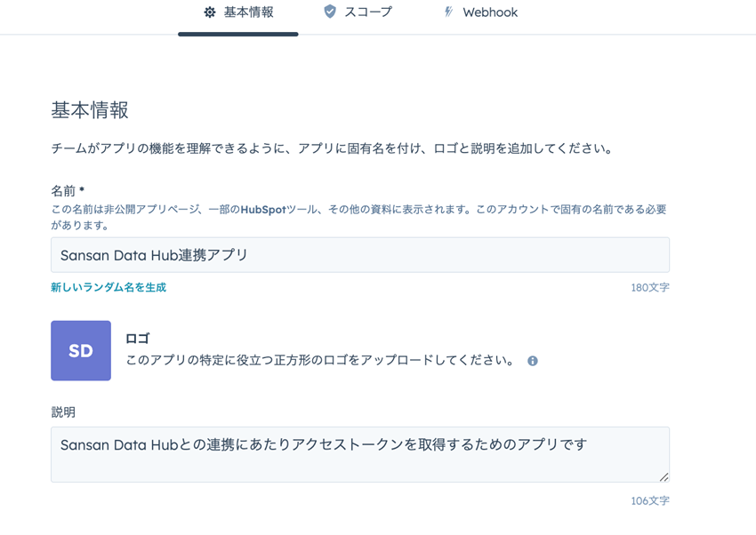Click the name field with Sansan Data Hub連携アプリ
Image resolution: width=756 pixels, height=535 pixels.
360,255
